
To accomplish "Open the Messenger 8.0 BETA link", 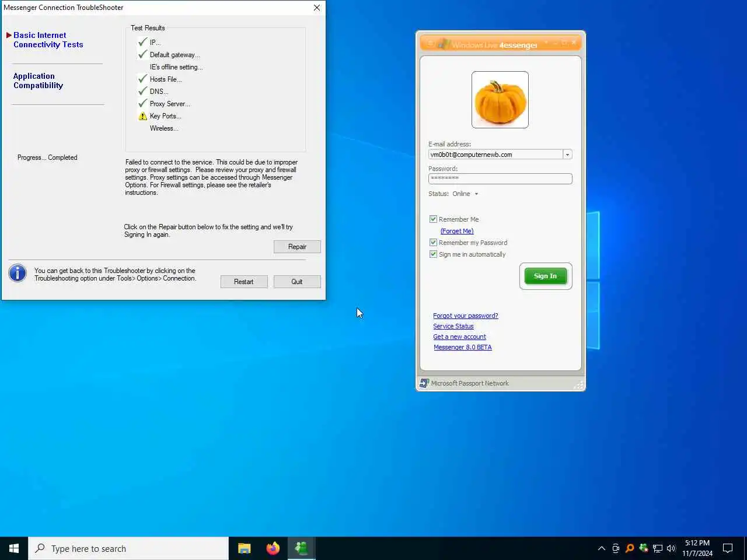I will (x=462, y=347).
